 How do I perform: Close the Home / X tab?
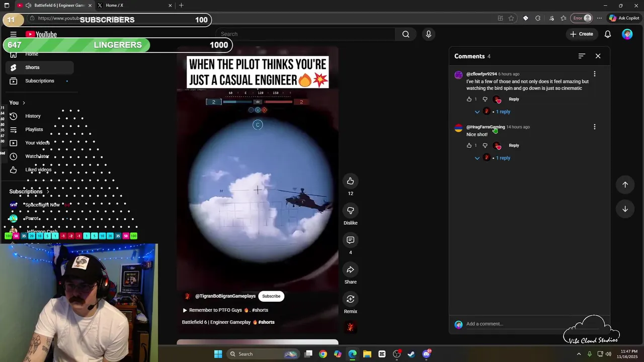pos(170,6)
